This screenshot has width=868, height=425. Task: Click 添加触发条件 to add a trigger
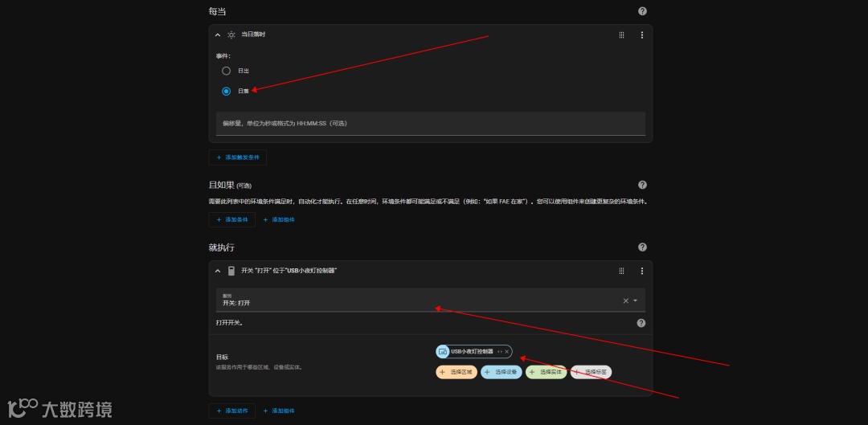pos(237,157)
